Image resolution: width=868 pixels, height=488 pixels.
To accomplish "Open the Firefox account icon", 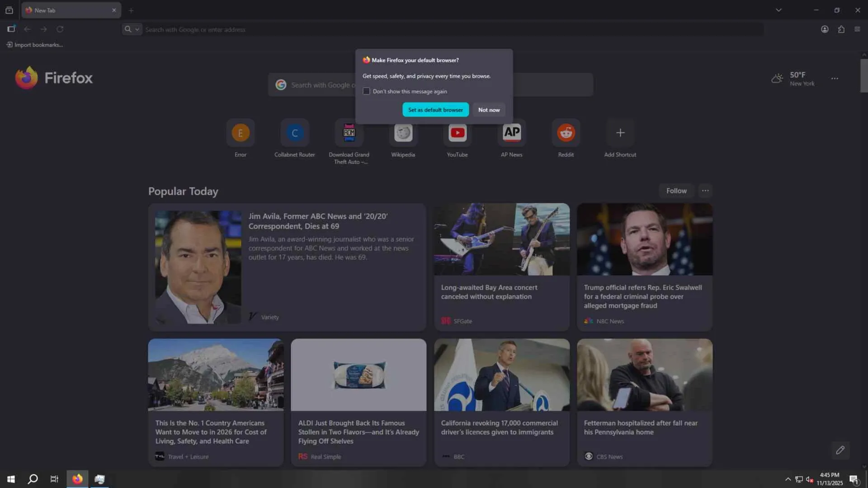I will coord(825,29).
